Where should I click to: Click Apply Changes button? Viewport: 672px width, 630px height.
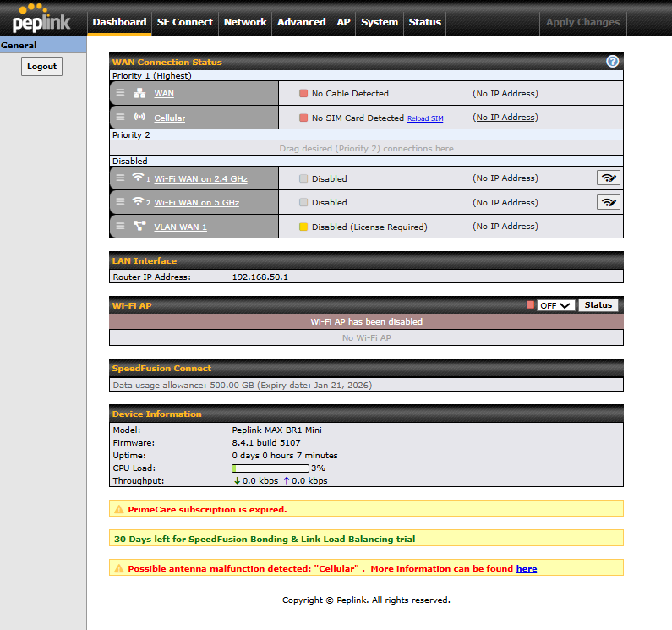[583, 22]
